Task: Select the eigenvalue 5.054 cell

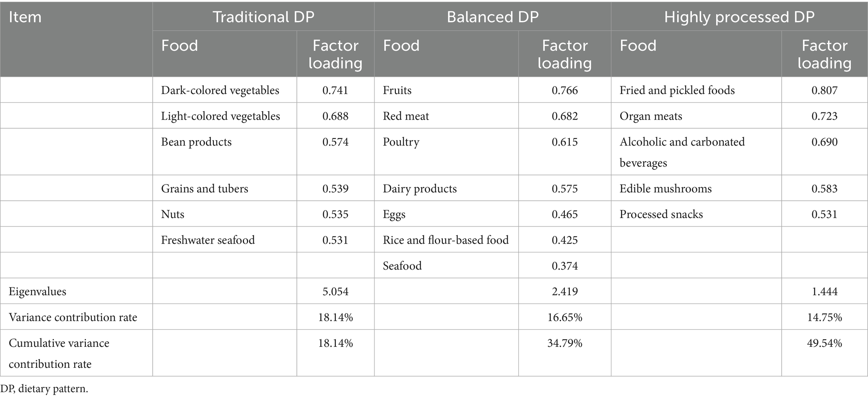Action: [335, 291]
